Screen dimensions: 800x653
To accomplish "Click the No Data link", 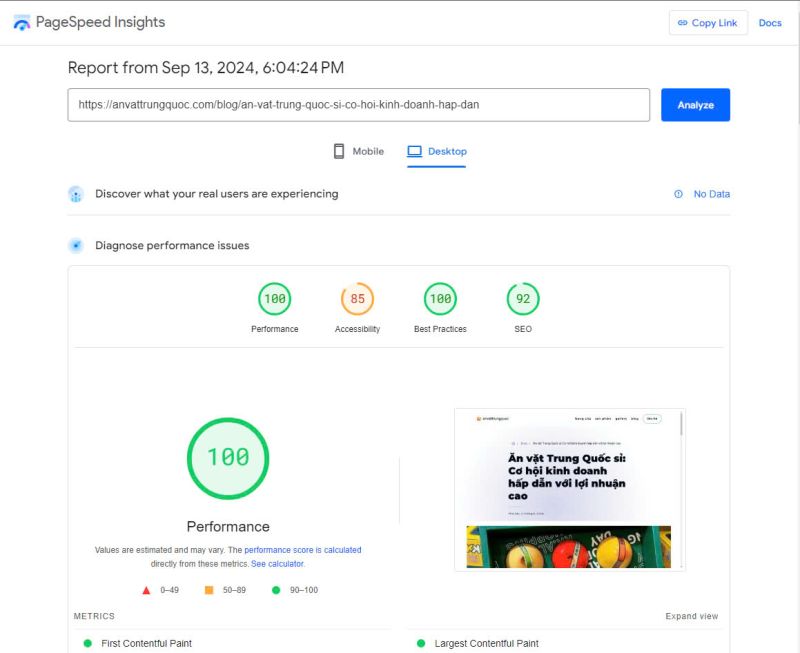I will tap(711, 194).
